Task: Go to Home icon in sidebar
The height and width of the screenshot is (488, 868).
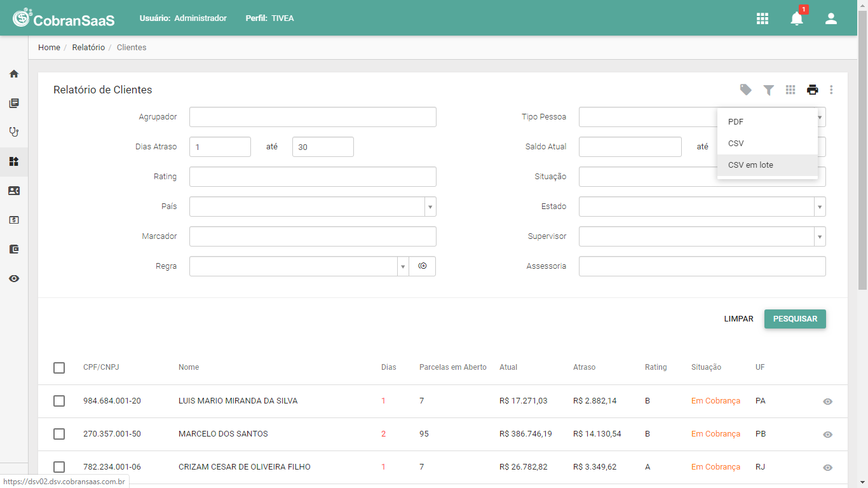Action: pos(14,74)
